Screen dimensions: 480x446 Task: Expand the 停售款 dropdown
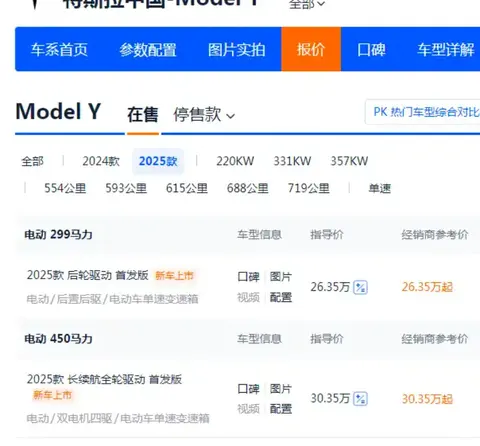pos(204,115)
